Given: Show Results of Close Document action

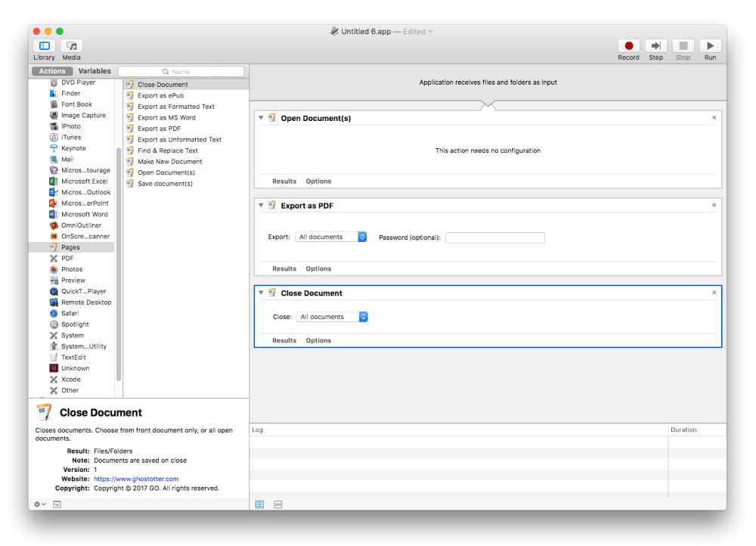Looking at the screenshot, I should tap(284, 340).
